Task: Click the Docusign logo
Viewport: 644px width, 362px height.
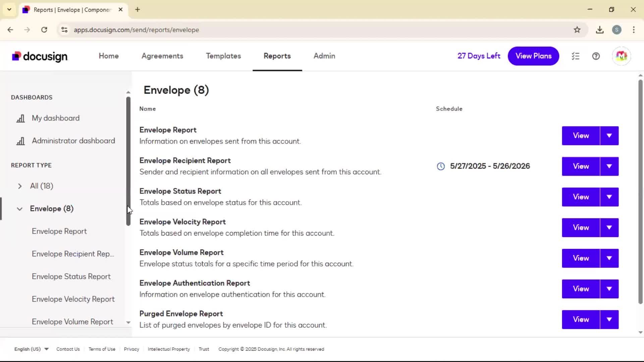Action: pyautogui.click(x=40, y=56)
